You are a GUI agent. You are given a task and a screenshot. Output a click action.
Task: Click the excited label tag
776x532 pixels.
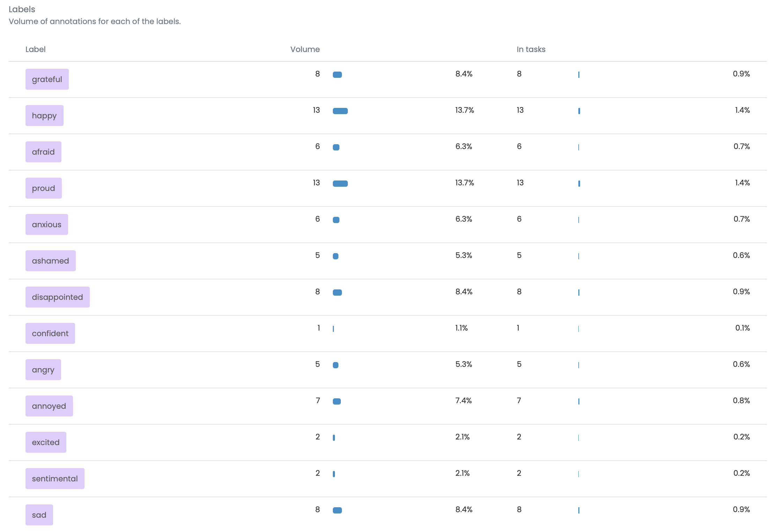point(46,442)
